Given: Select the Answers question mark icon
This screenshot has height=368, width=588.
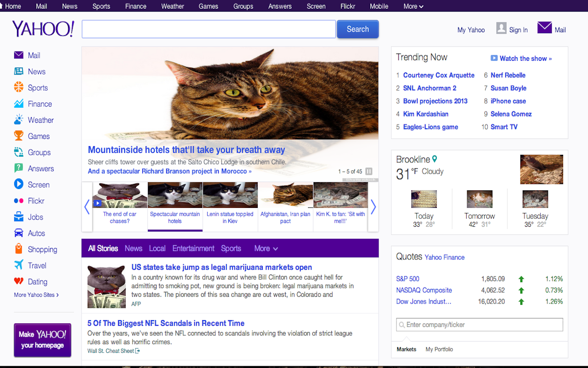Looking at the screenshot, I should tap(18, 168).
